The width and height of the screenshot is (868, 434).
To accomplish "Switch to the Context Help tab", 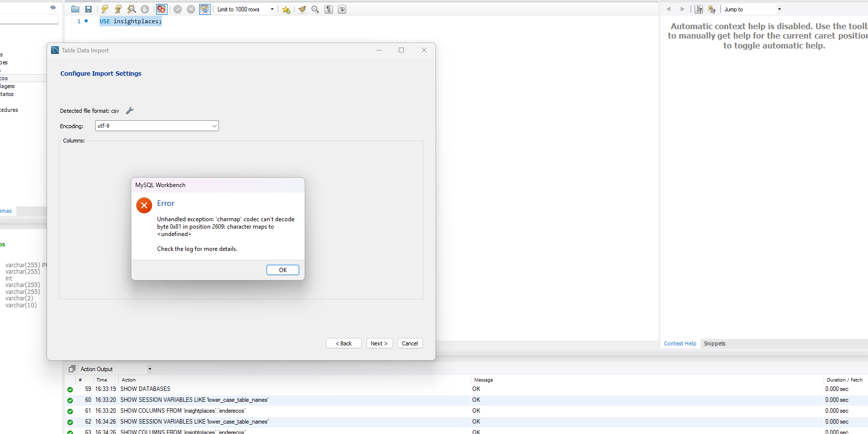I will click(680, 343).
